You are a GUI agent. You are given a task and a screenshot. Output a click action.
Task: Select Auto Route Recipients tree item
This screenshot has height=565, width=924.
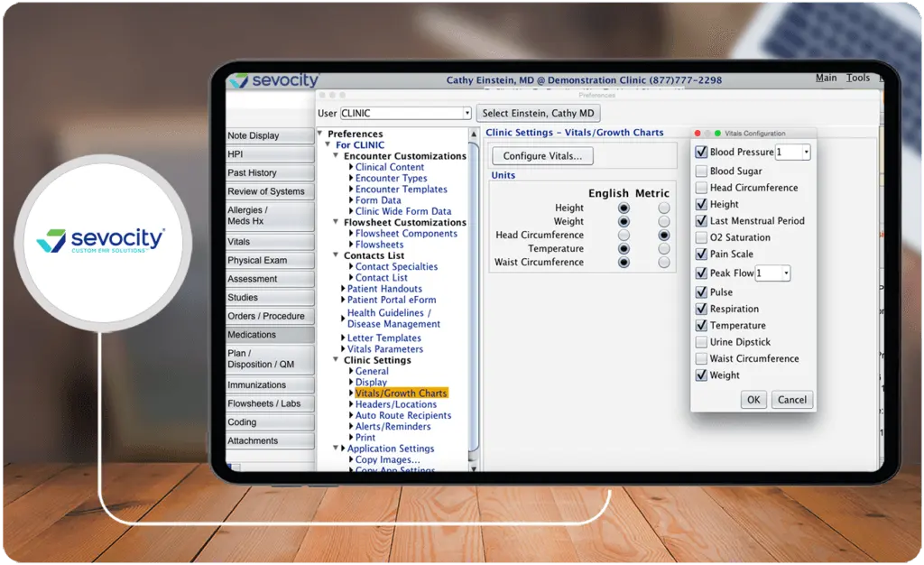403,415
